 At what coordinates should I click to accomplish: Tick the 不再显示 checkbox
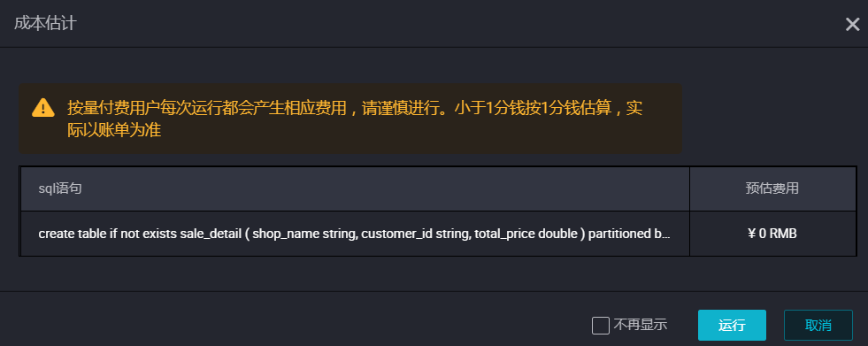point(601,326)
